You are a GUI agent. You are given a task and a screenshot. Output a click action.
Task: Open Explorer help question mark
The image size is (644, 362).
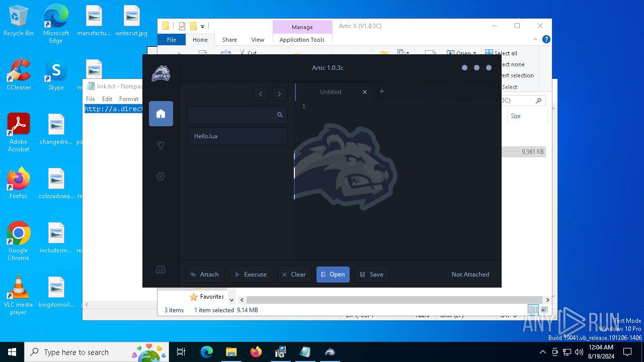coord(546,39)
